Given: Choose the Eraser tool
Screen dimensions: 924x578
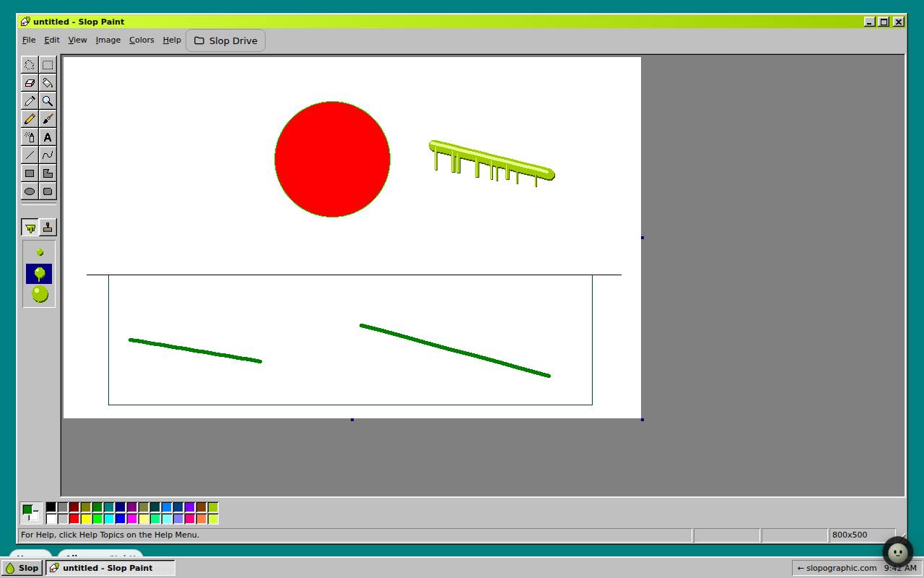Looking at the screenshot, I should 30,83.
